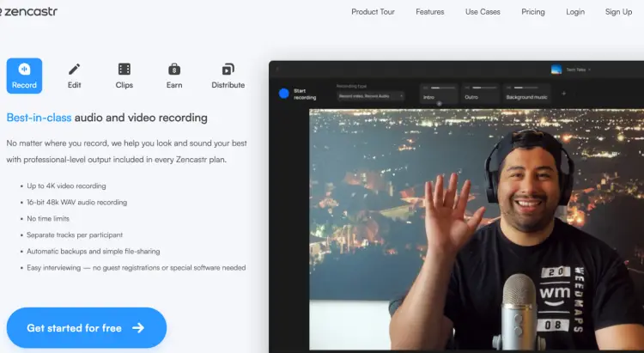Click '16-bit 48k WAV audio recording' bullet
This screenshot has width=644, height=353.
76,203
